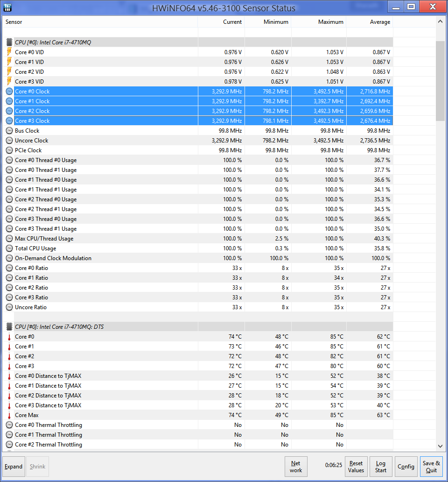The image size is (448, 482).
Task: Click the Total CPU Usage average 35.8 %
Action: click(x=382, y=248)
